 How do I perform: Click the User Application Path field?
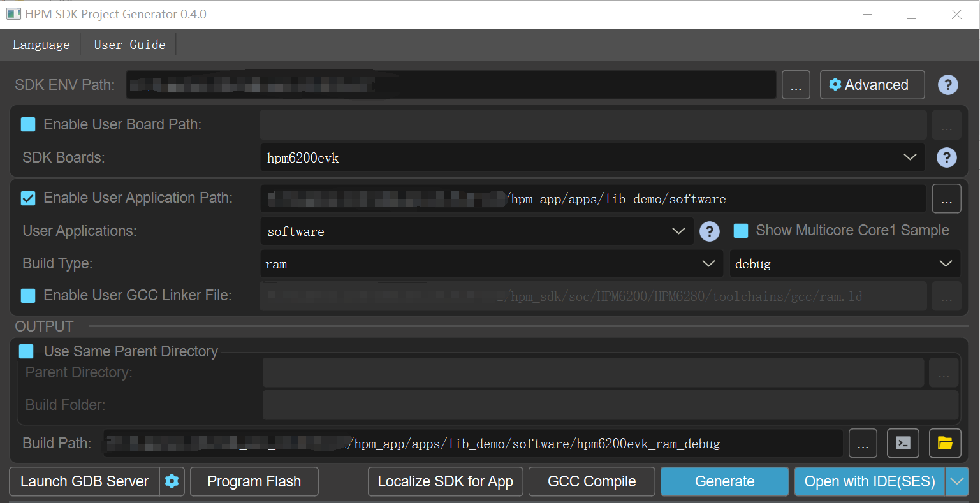click(593, 199)
